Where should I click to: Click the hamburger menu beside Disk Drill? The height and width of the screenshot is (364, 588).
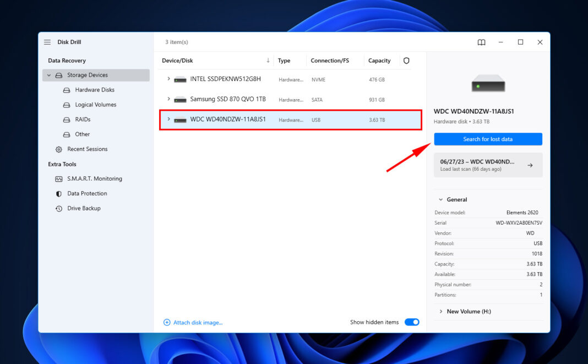(47, 42)
